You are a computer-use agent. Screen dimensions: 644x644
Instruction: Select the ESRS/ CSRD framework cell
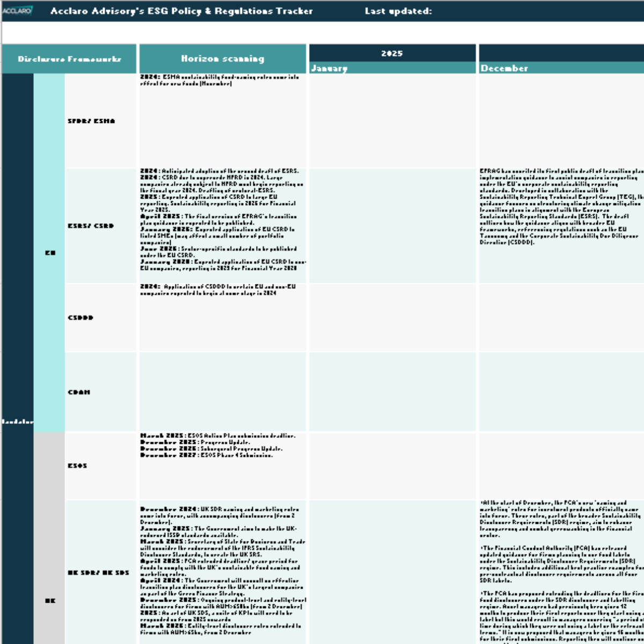101,226
